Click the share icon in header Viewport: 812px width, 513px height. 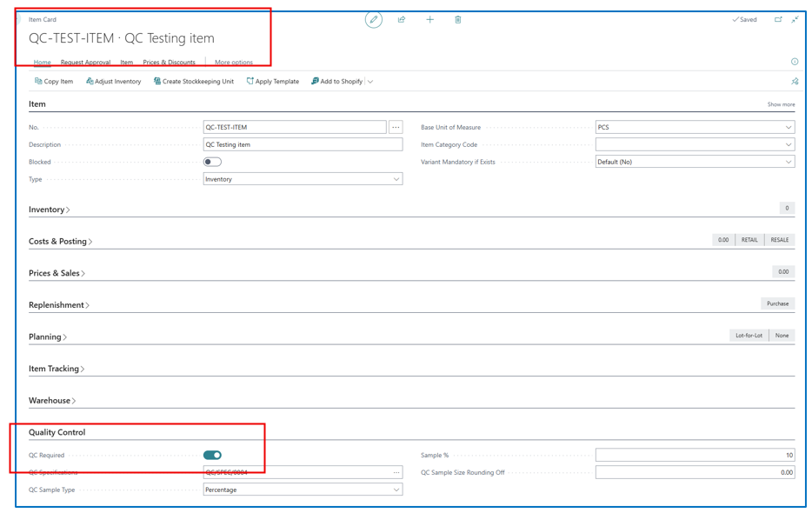point(402,20)
